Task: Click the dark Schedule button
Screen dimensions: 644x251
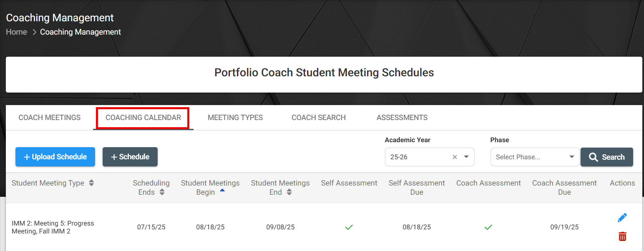Action: (x=130, y=157)
